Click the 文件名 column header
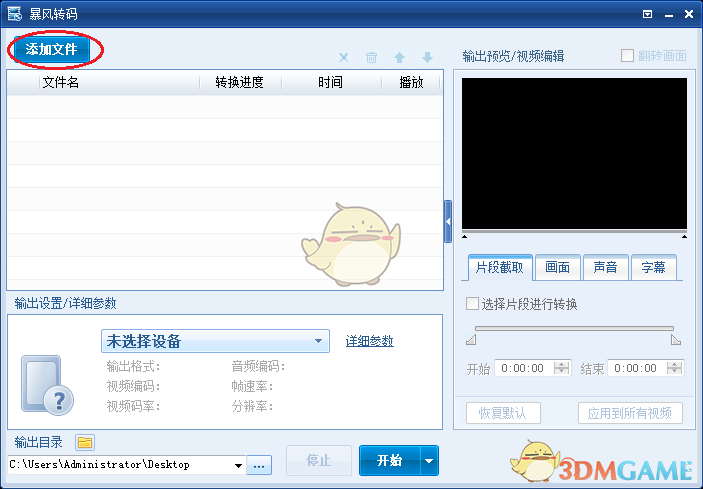703x489 pixels. tap(119, 82)
